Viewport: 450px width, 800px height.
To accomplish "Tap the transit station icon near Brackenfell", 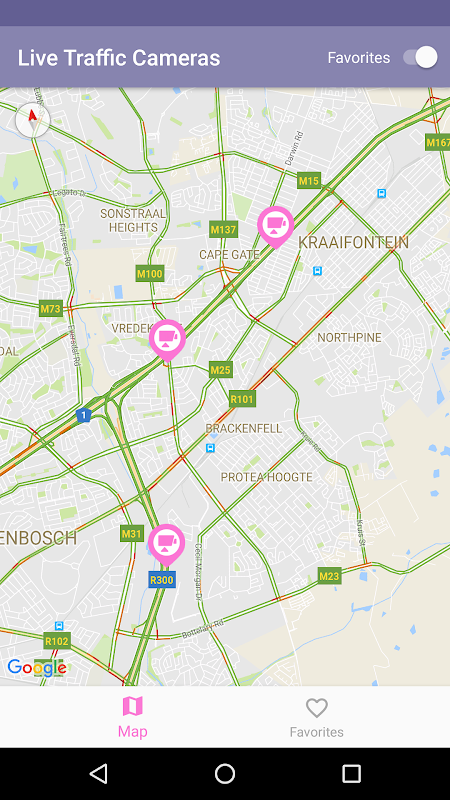I will click(210, 448).
